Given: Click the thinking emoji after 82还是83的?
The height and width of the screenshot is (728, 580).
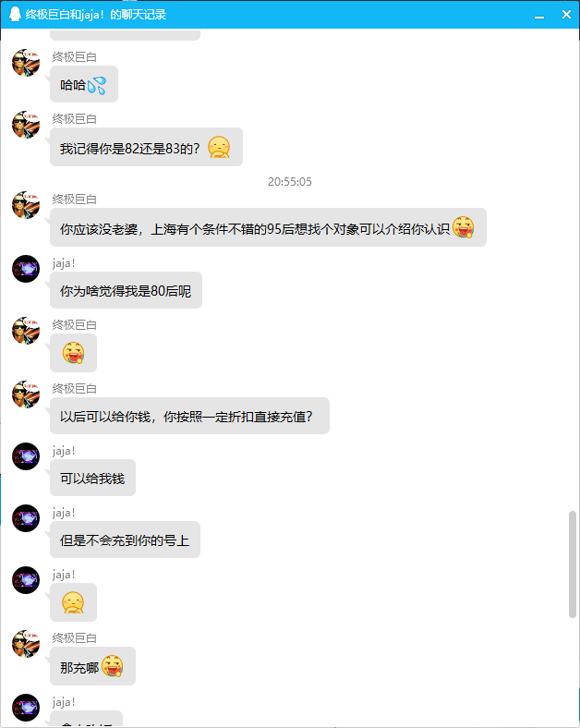Looking at the screenshot, I should 219,147.
